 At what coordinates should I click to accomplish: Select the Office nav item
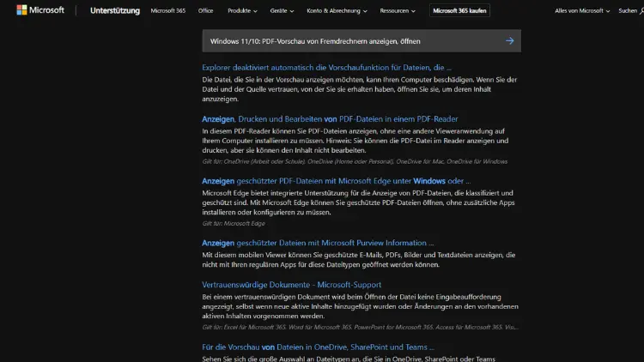(x=206, y=11)
